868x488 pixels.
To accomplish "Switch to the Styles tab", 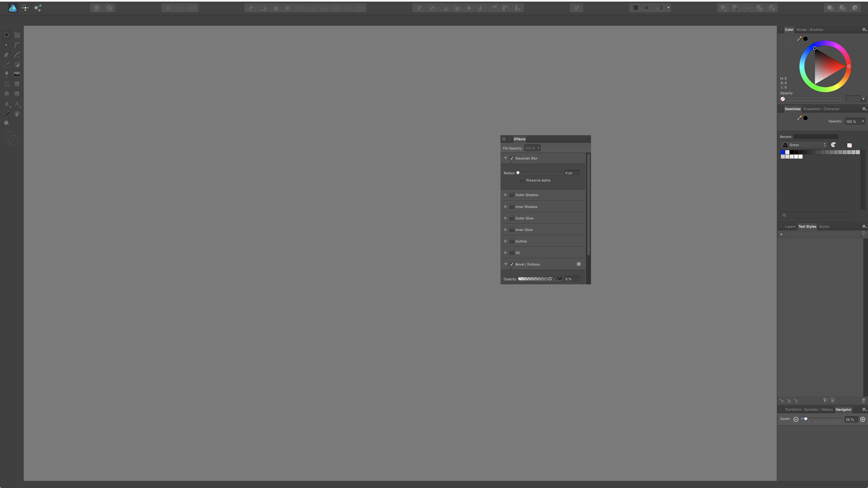I will tap(824, 227).
